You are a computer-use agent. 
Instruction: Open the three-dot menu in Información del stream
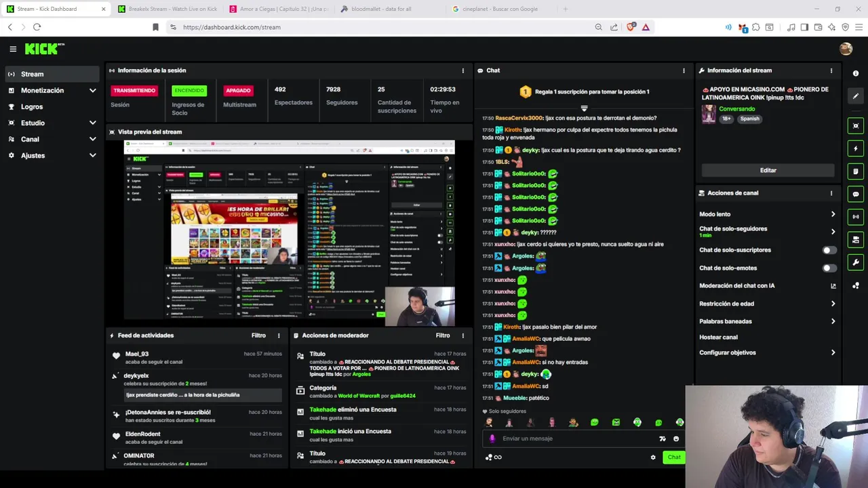(x=831, y=70)
